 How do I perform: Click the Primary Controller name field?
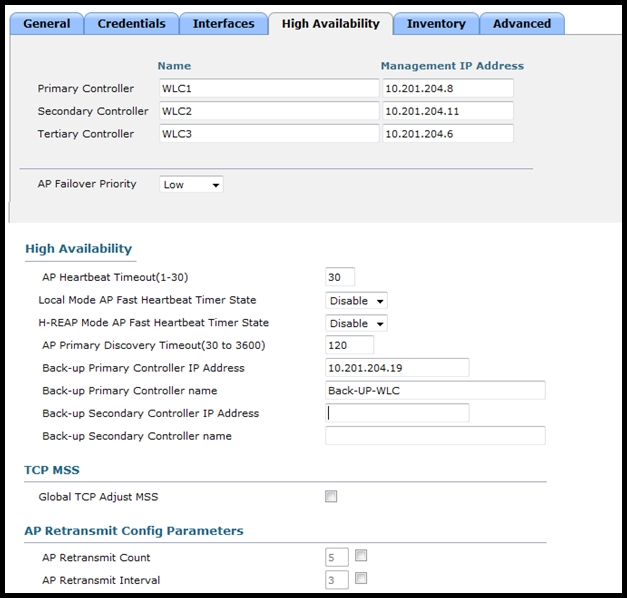coord(269,88)
